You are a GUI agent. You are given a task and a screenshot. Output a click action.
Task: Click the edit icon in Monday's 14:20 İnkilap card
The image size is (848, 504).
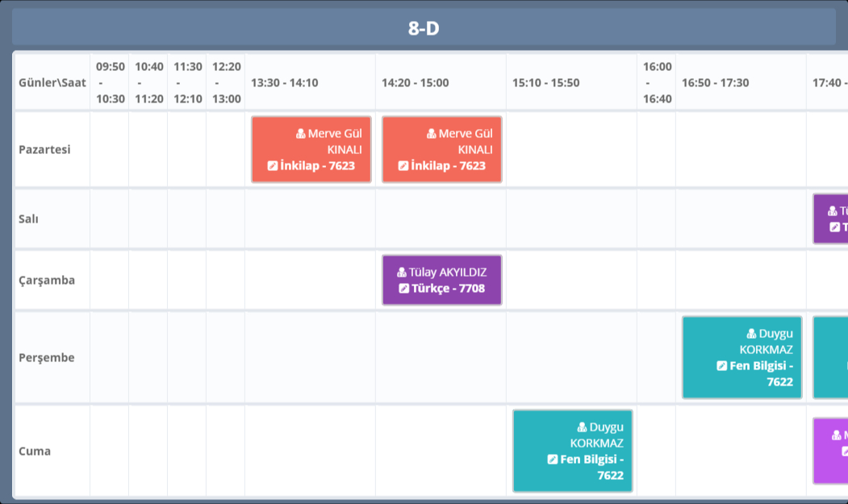[x=403, y=166]
